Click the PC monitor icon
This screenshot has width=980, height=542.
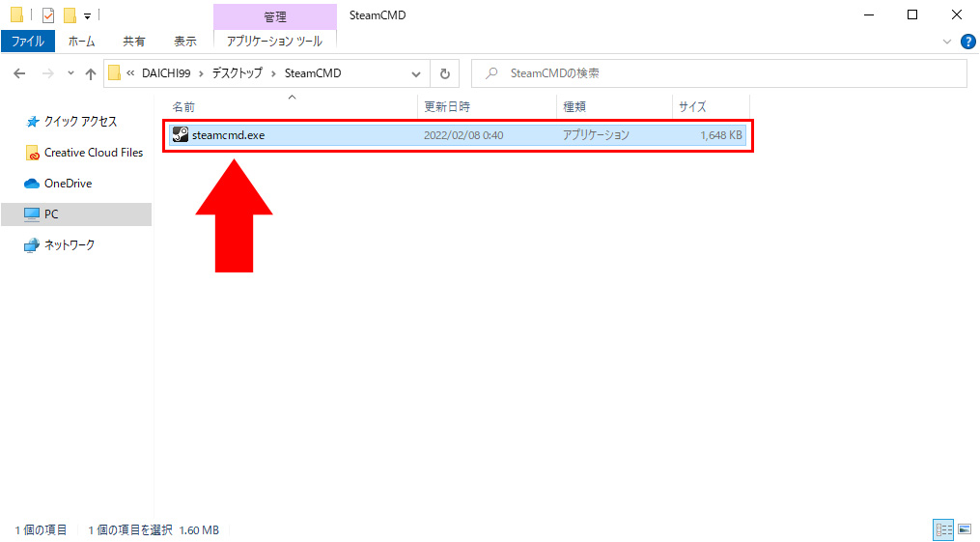(x=32, y=214)
